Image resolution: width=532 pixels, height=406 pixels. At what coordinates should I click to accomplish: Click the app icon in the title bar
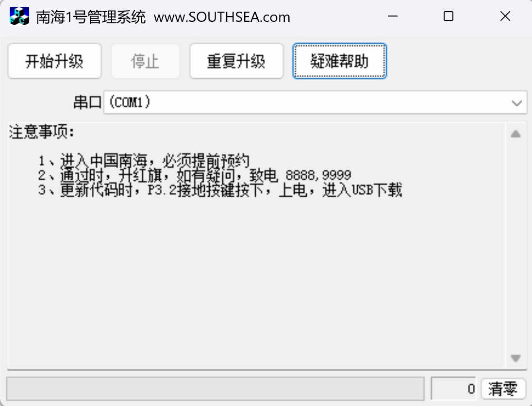19,17
